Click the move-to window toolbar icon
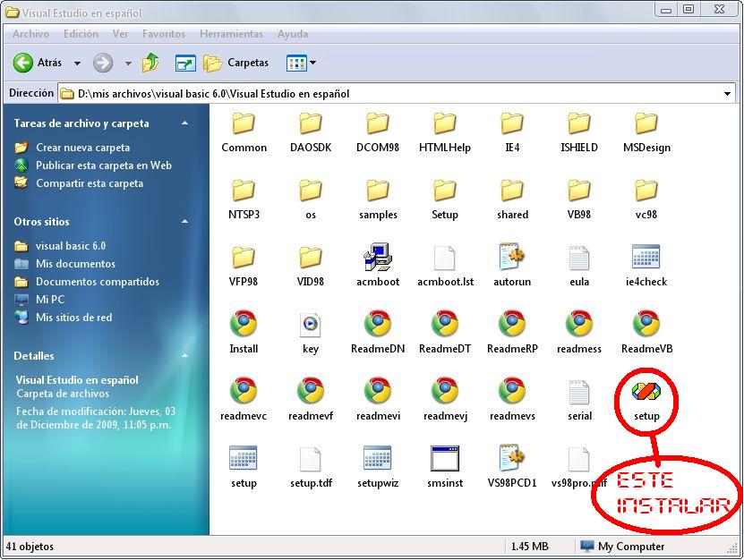 point(185,63)
